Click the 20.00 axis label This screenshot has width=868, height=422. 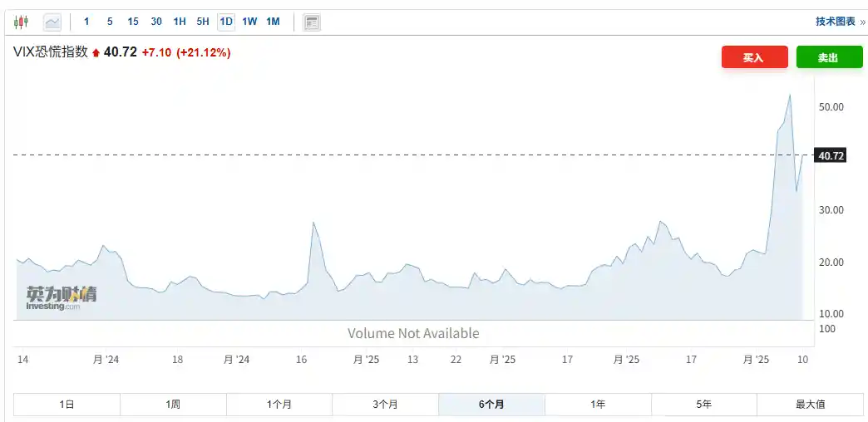831,263
